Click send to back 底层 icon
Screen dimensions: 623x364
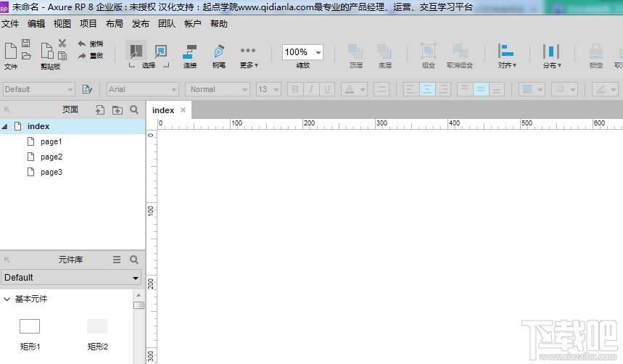coord(384,51)
